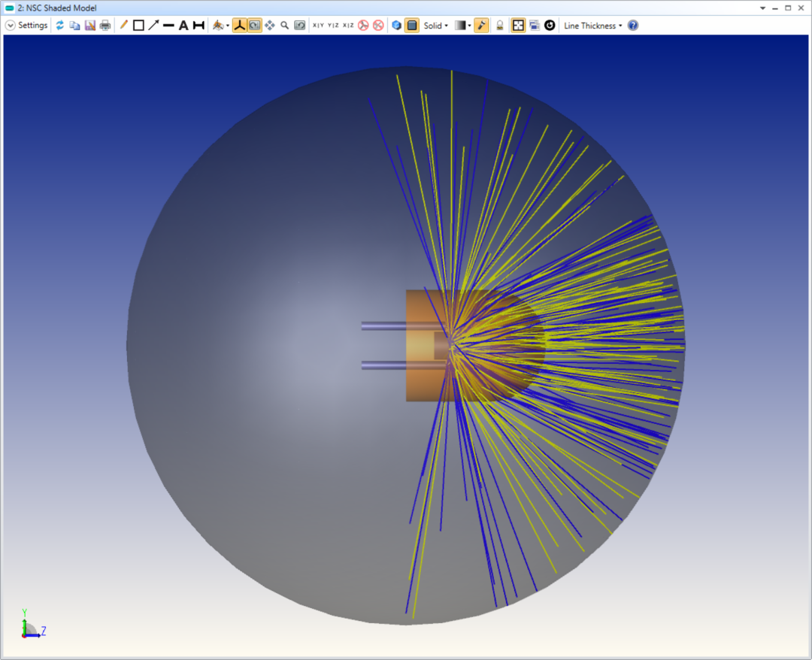Print the shaded model view

[x=105, y=25]
